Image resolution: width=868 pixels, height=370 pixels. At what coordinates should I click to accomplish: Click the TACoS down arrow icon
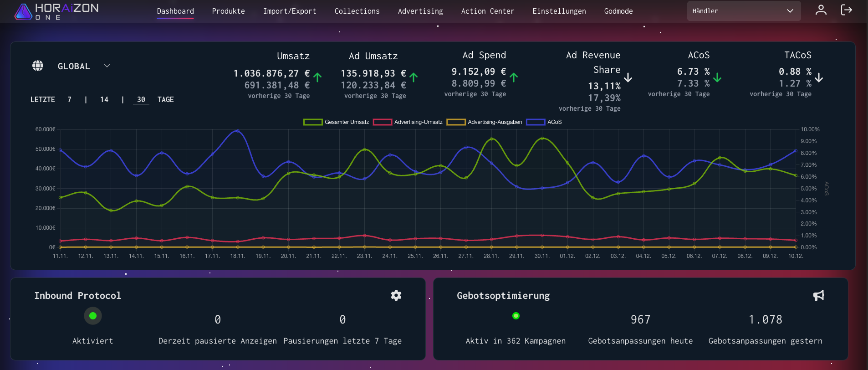[x=819, y=77]
